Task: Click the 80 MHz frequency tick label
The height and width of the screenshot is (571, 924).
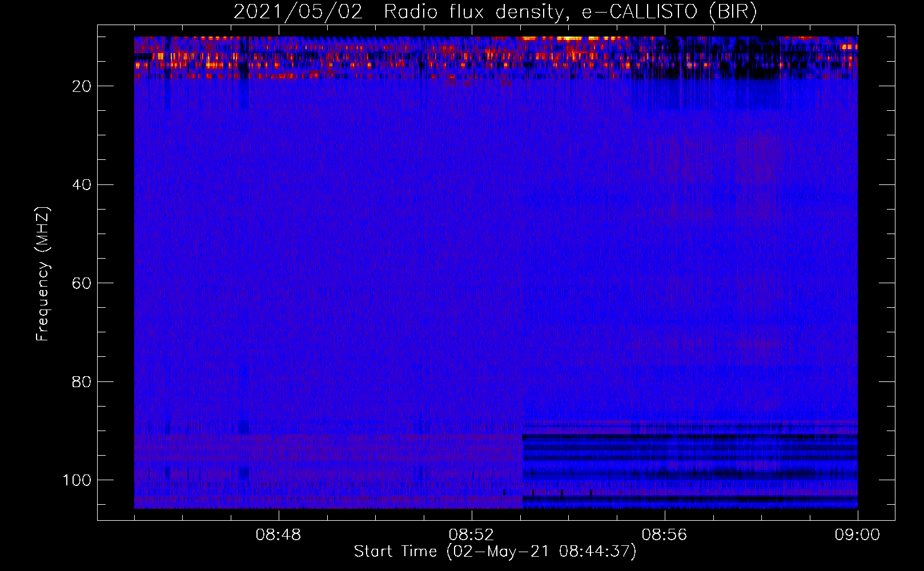Action: click(82, 382)
